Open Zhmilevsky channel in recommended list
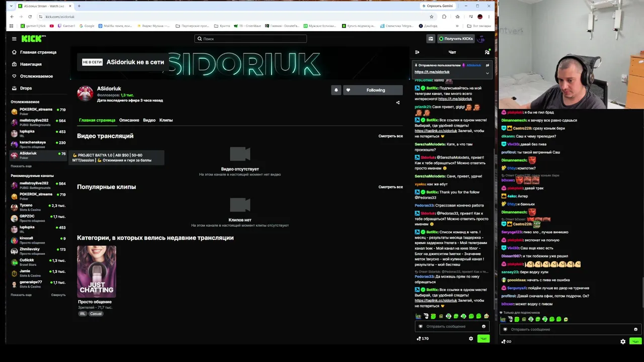 pyautogui.click(x=38, y=251)
